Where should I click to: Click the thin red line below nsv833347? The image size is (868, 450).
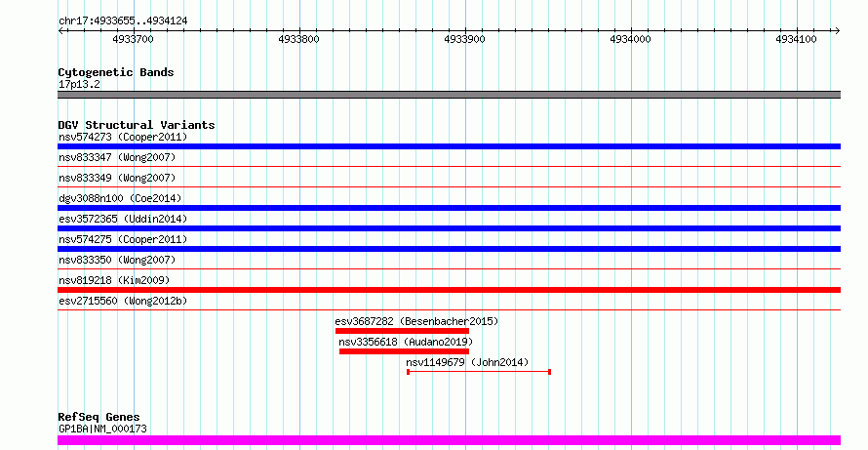[x=449, y=166]
